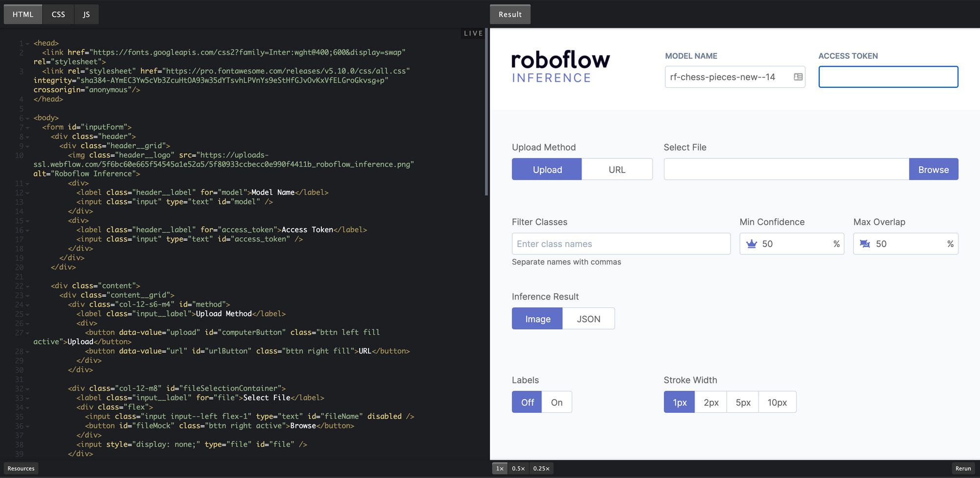Click the Access Token input field
This screenshot has height=478, width=980.
[x=888, y=77]
